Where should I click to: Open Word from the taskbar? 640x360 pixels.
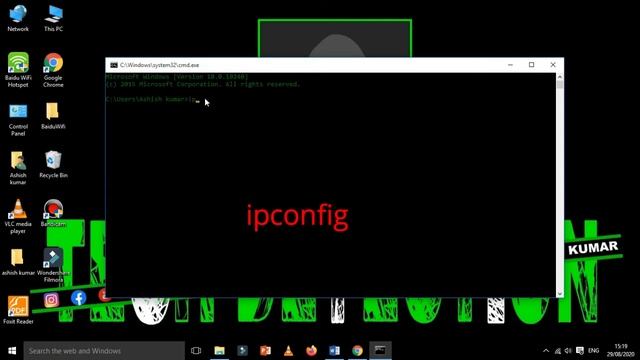[x=334, y=351]
